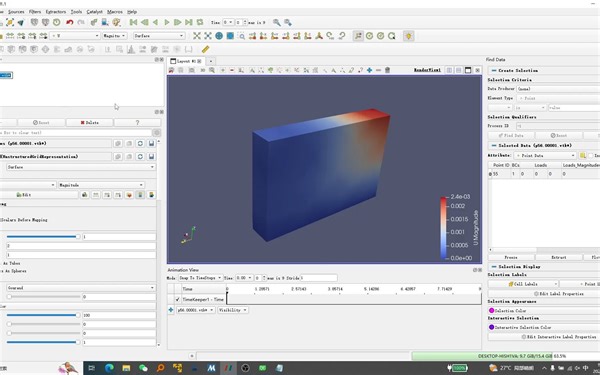600x375 pixels.
Task: Click the find data magnifier icon in top toolbar
Action: pos(277,22)
